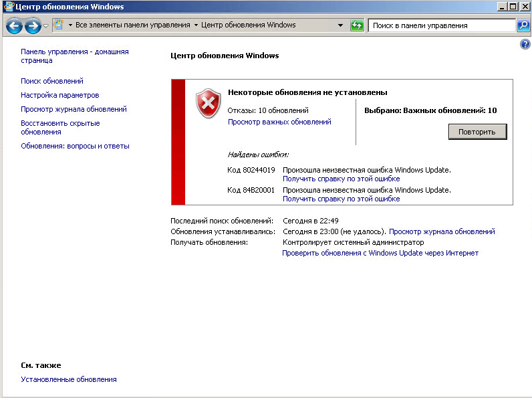Open recent pages dropdown next to Forward

pyautogui.click(x=46, y=25)
